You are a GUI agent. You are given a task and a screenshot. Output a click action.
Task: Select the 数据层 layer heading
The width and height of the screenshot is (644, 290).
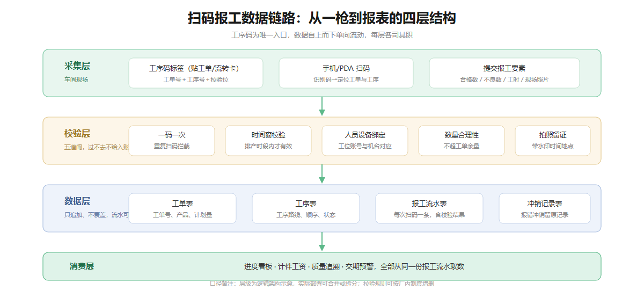click(x=77, y=201)
